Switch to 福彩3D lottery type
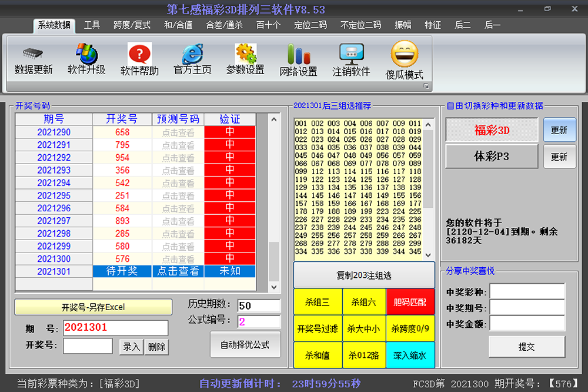Image resolution: width=588 pixels, height=392 pixels. pyautogui.click(x=492, y=130)
